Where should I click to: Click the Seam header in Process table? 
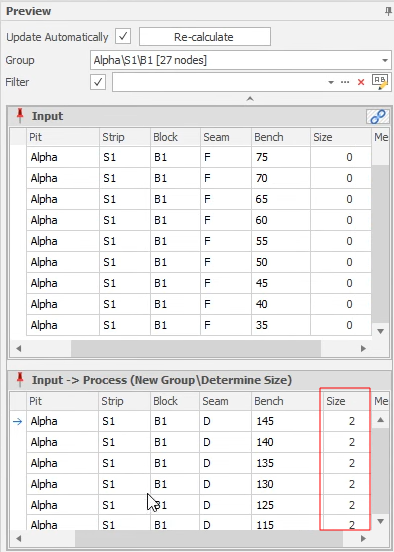click(226, 401)
